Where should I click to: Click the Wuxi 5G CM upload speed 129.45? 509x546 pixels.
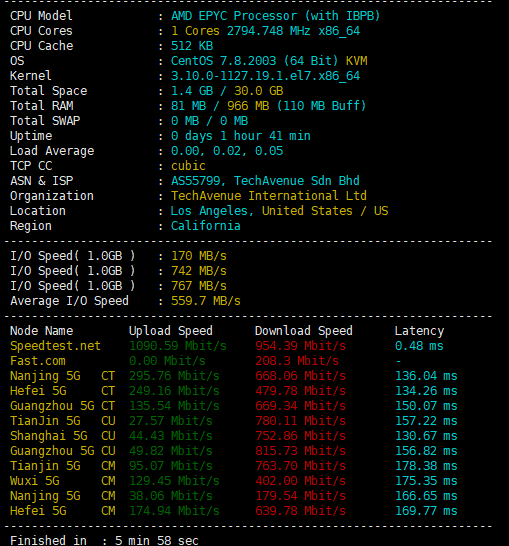(174, 481)
